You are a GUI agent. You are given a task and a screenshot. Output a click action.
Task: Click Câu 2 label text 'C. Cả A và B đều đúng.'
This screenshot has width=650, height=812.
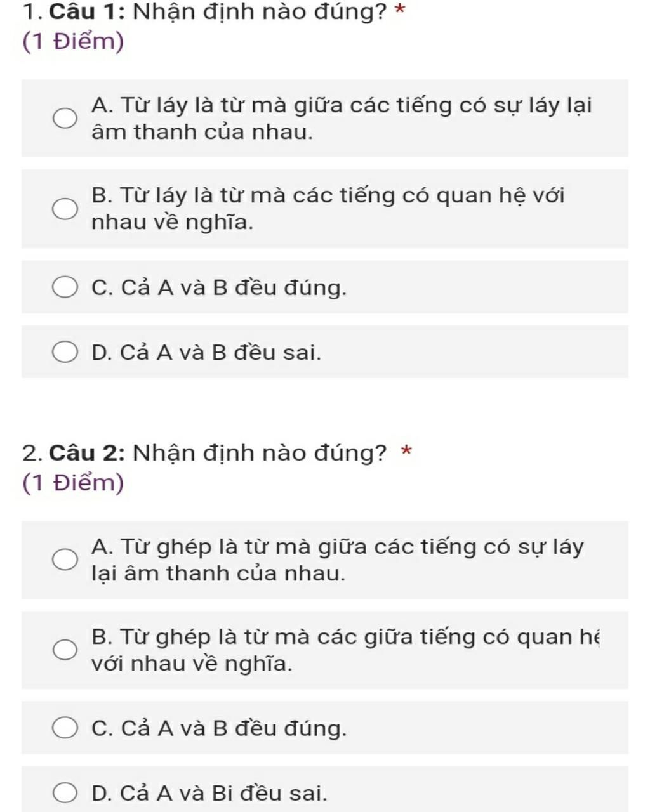[219, 728]
